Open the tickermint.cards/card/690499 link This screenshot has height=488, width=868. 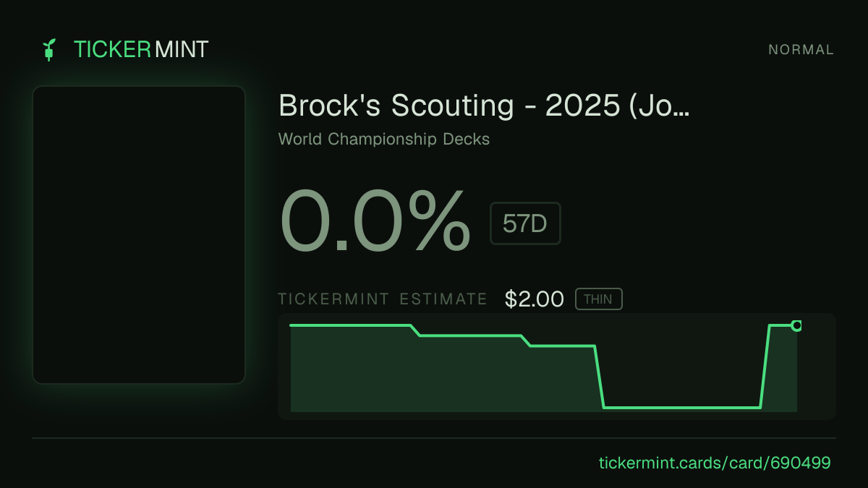click(715, 463)
